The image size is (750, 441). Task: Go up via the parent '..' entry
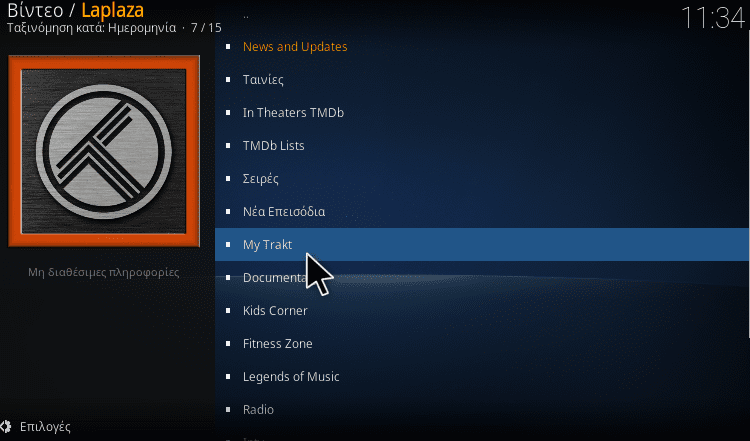482,16
